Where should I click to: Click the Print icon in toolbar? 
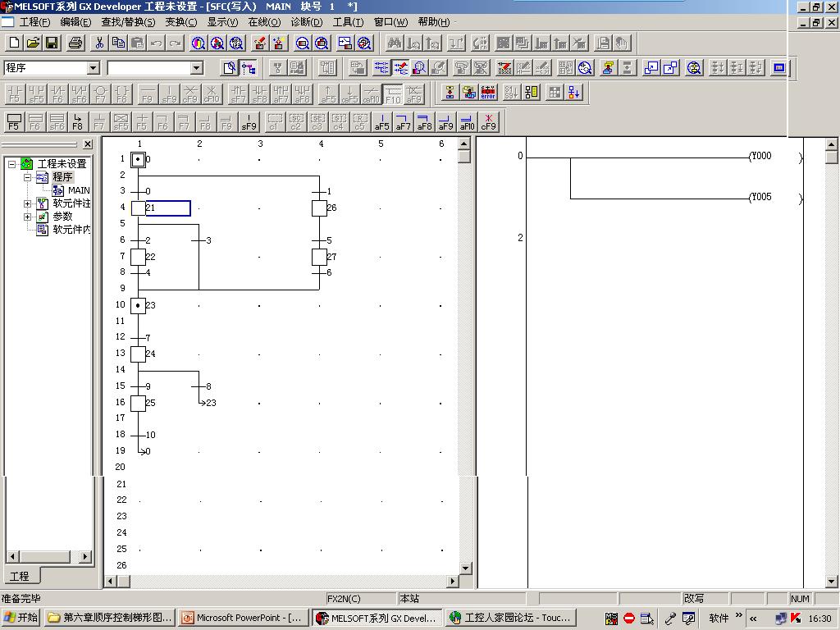point(75,43)
